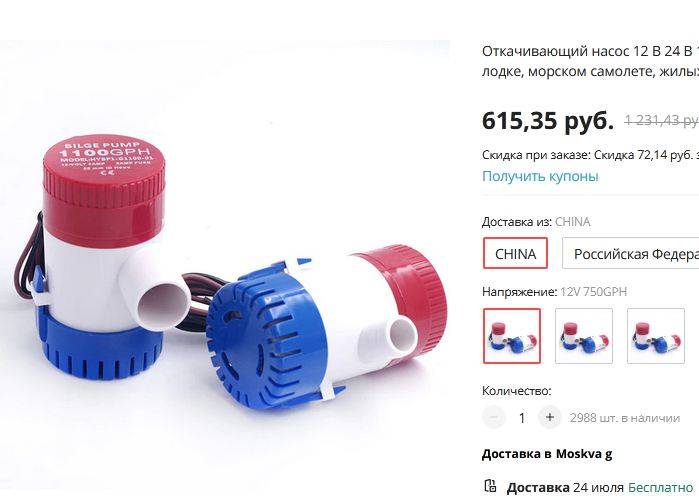Choose the second pump variant thumbnail
699x504 pixels.
(584, 336)
